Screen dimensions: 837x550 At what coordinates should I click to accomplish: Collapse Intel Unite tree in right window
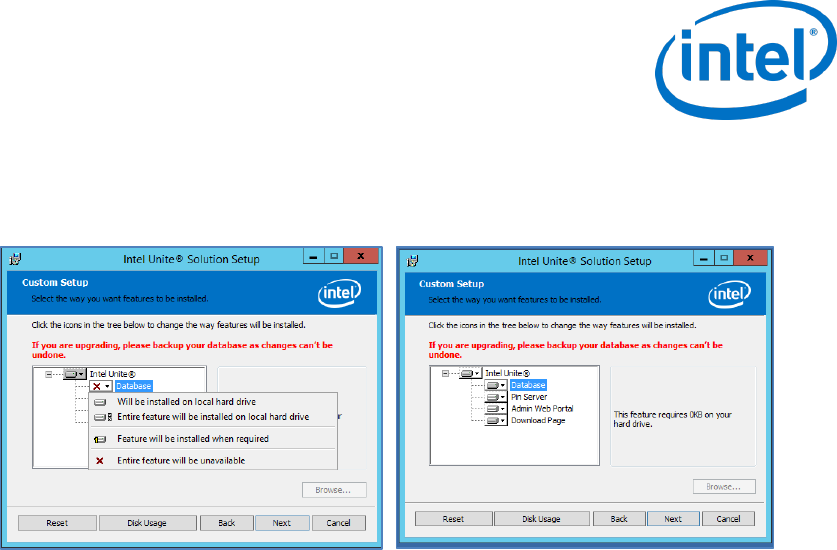coord(445,373)
